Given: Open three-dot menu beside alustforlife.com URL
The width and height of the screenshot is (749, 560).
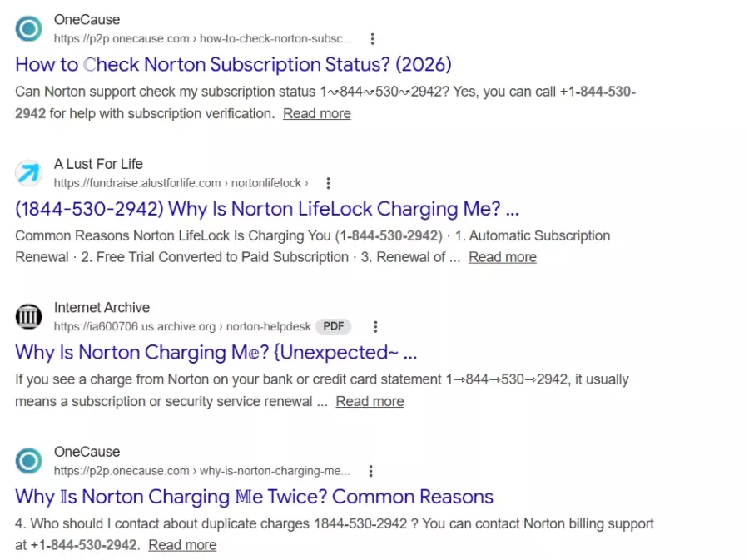Looking at the screenshot, I should 328,183.
